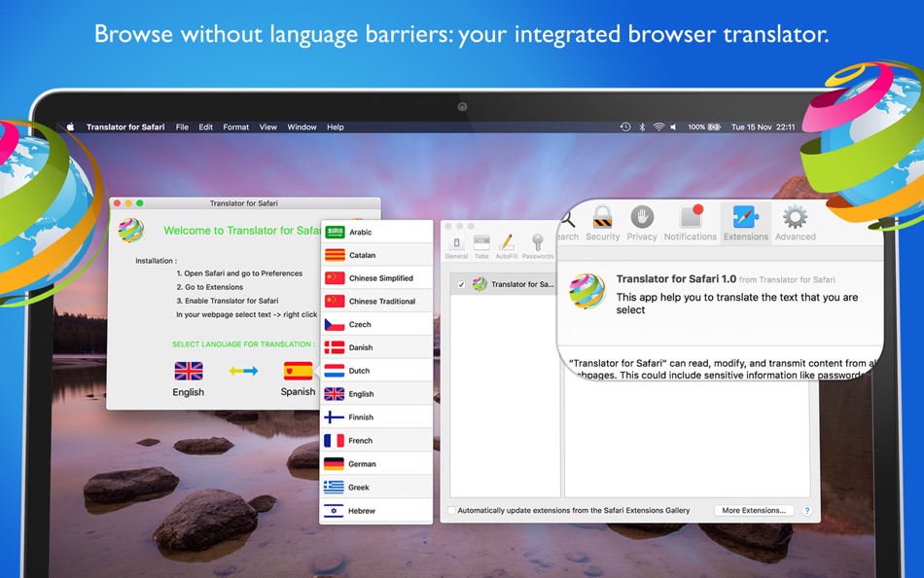Open the Privacy preferences tab
924x578 pixels.
[642, 223]
